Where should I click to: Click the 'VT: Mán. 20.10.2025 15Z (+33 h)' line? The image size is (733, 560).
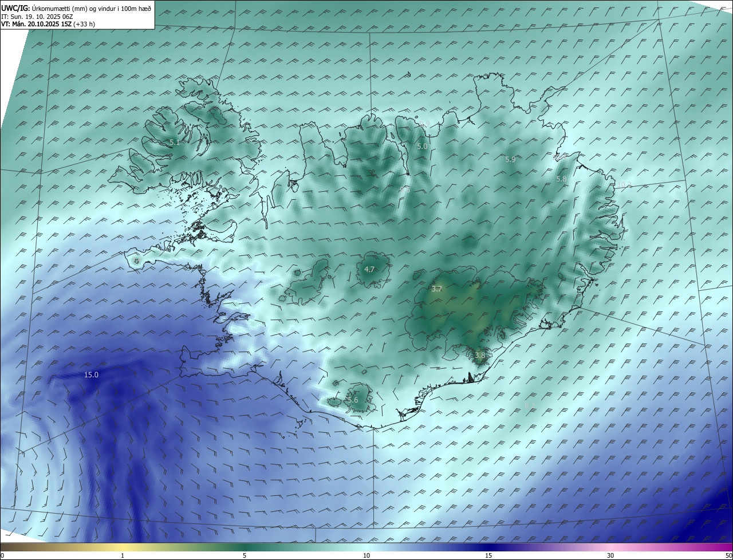click(48, 24)
